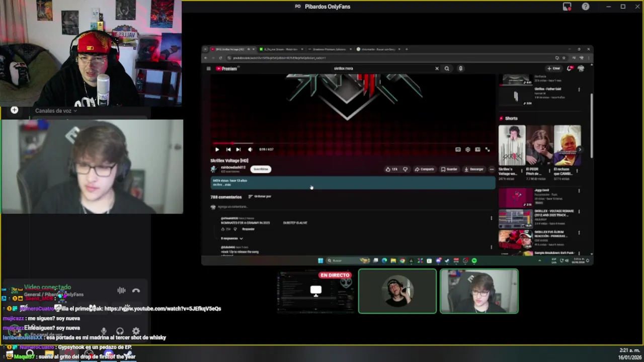Reload the page with the refresh icon
This screenshot has width=644, height=362.
tap(220, 58)
